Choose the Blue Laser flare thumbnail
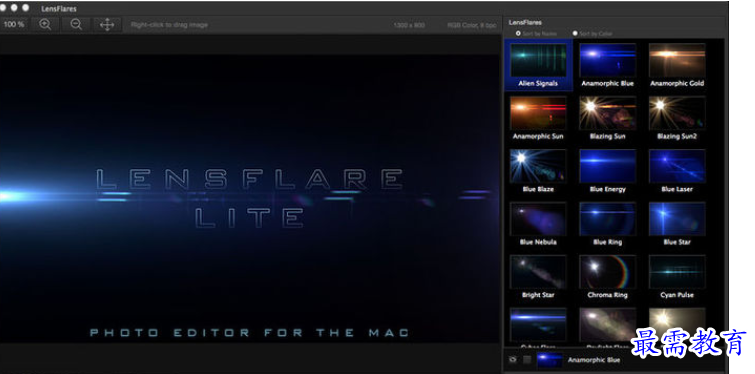 [x=677, y=166]
